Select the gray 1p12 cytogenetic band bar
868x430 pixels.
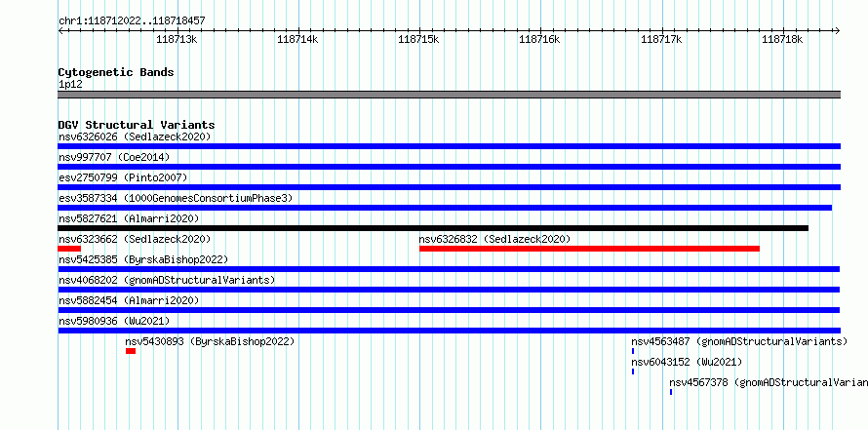pyautogui.click(x=449, y=95)
